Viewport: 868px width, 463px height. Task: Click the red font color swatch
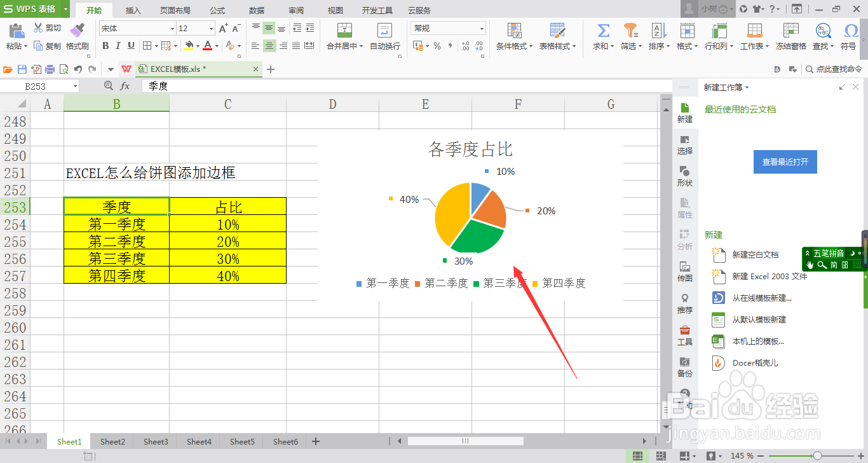[x=207, y=46]
